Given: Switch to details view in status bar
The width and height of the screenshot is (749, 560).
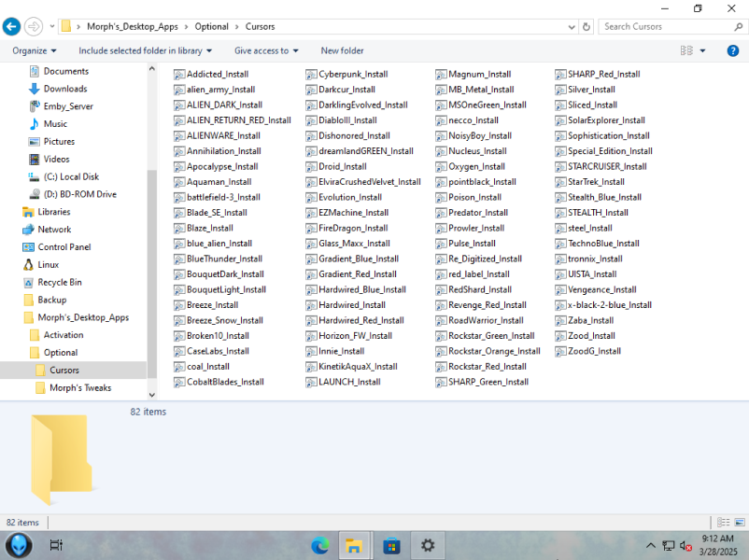Looking at the screenshot, I should tap(724, 523).
